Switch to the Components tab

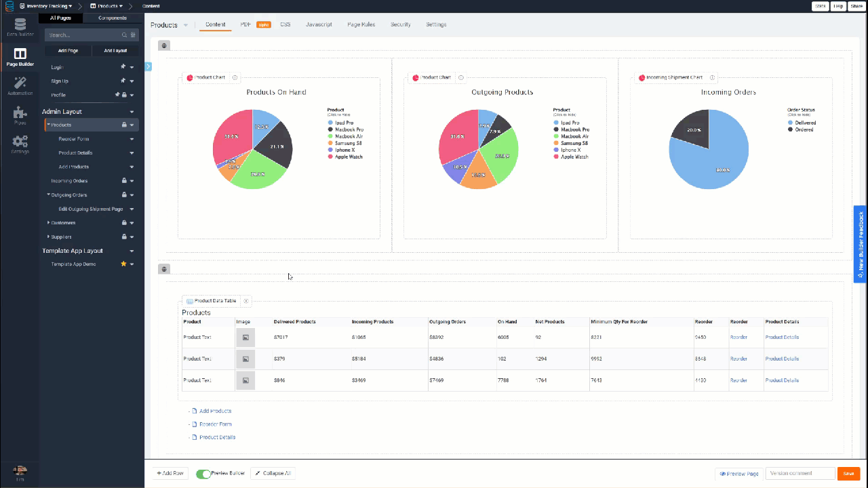(112, 18)
